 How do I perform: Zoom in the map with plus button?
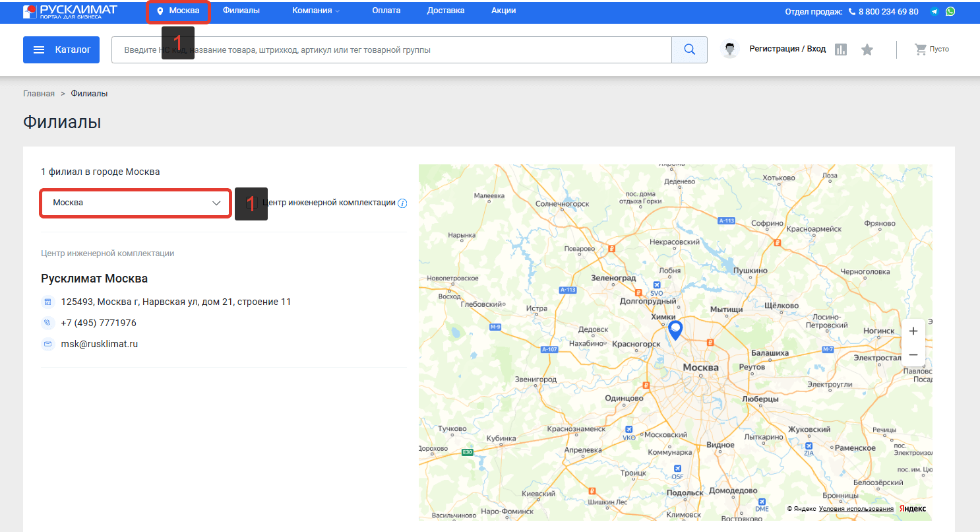coord(913,331)
